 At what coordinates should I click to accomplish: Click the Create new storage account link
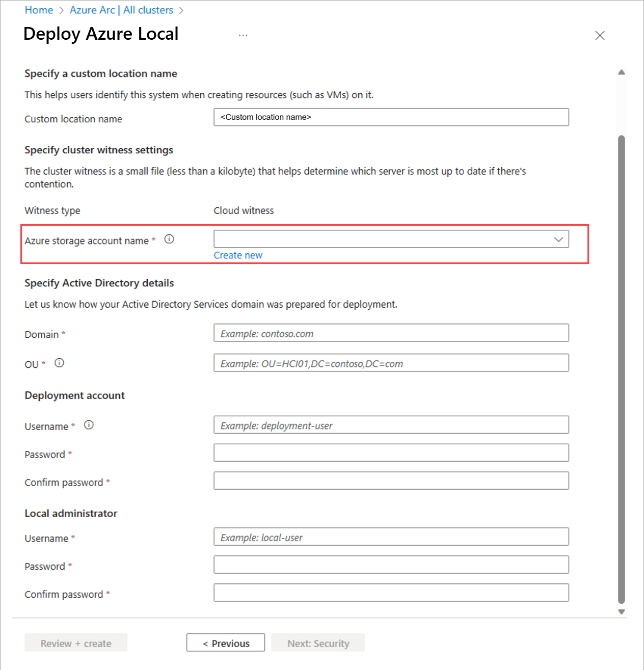[238, 255]
